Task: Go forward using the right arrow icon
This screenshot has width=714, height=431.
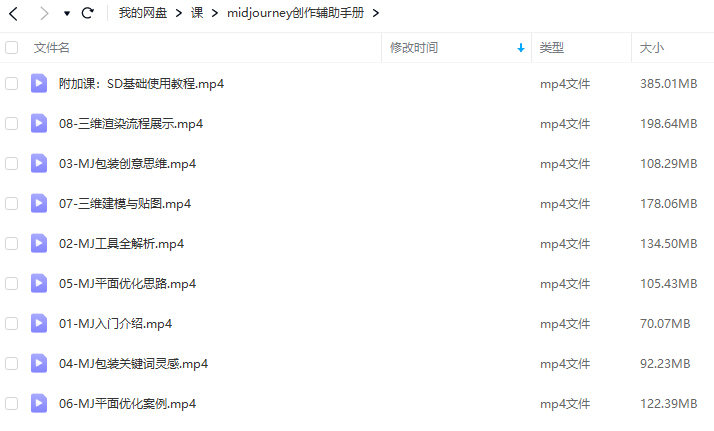Action: click(44, 14)
